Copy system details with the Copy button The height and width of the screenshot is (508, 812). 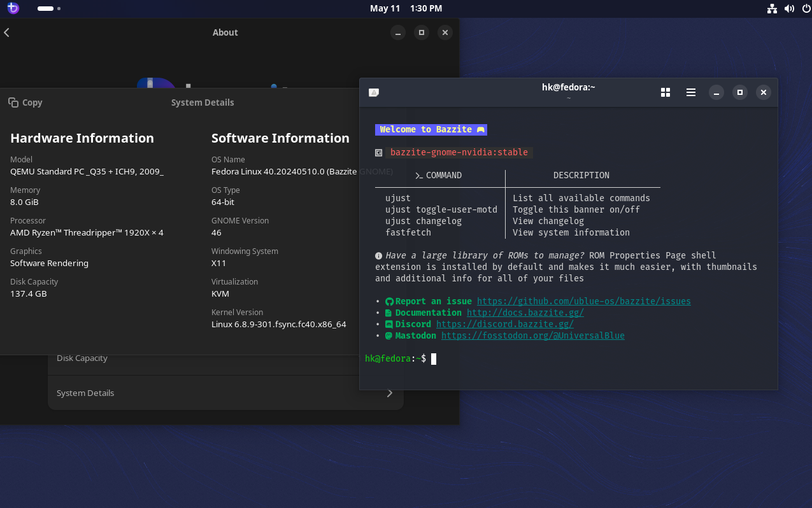25,102
